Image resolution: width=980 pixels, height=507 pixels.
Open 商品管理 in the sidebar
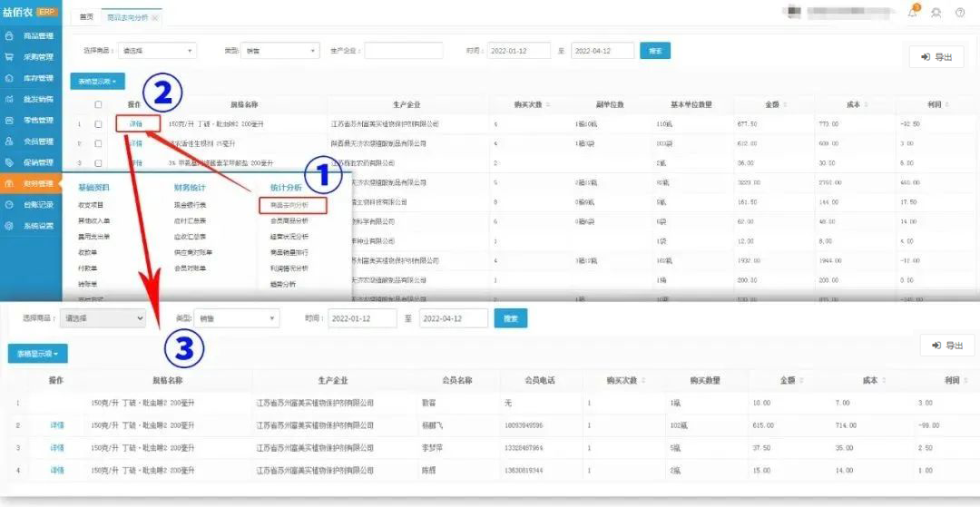[x=33, y=36]
